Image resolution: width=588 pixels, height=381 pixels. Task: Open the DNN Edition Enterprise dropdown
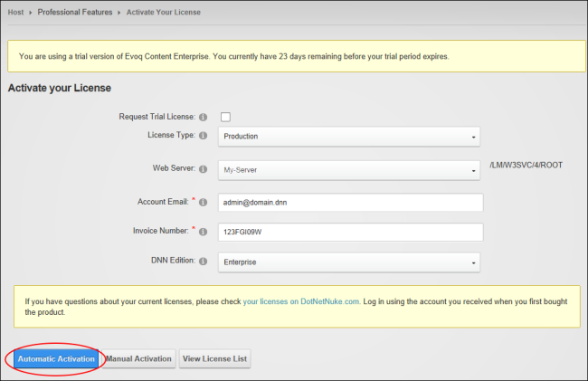(x=349, y=262)
